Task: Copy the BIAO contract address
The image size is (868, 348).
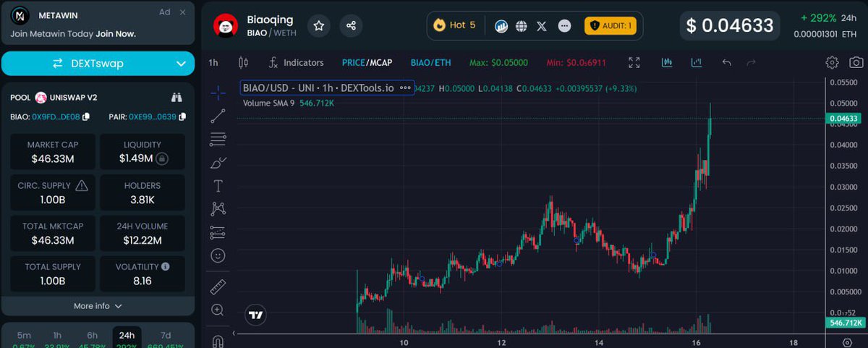Action: (x=86, y=116)
